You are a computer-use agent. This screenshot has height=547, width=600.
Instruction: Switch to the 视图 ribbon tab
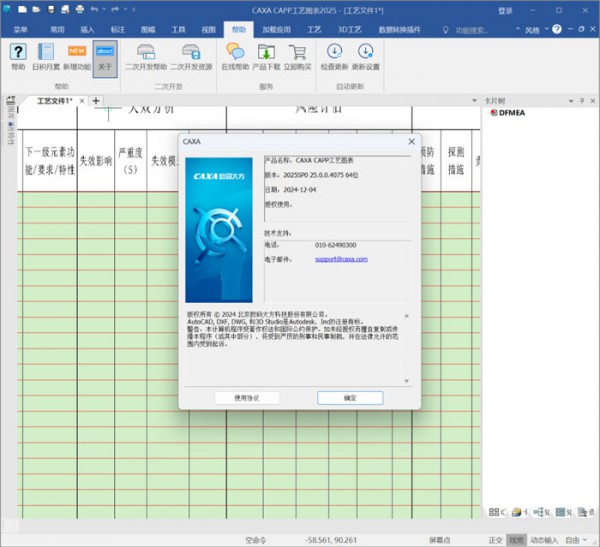tap(208, 29)
